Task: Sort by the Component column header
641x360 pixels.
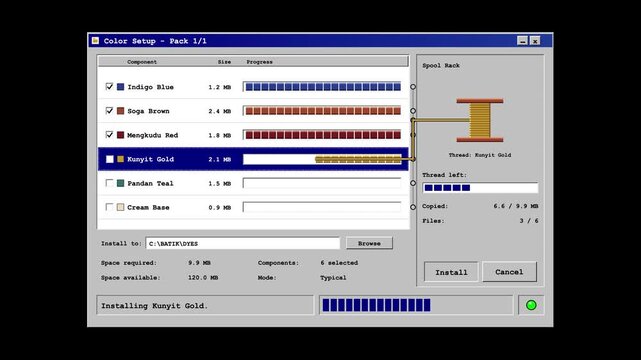Action: coord(142,62)
